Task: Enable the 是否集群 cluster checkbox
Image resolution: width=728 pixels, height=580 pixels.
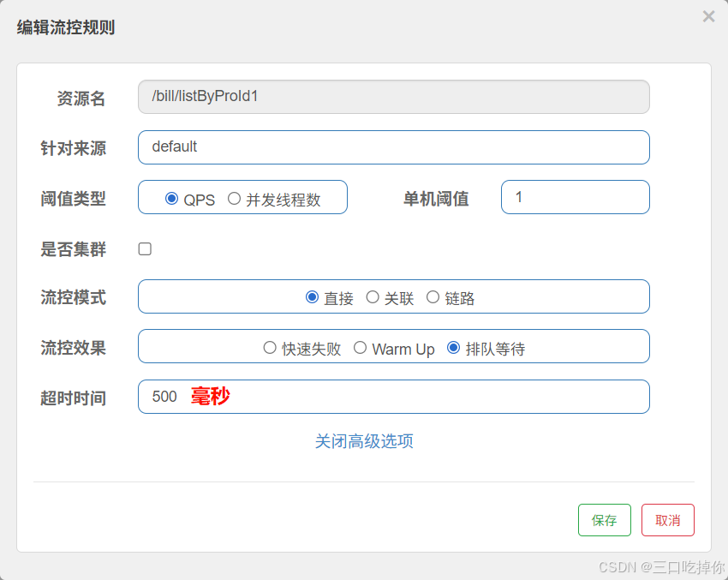Action: click(x=145, y=248)
